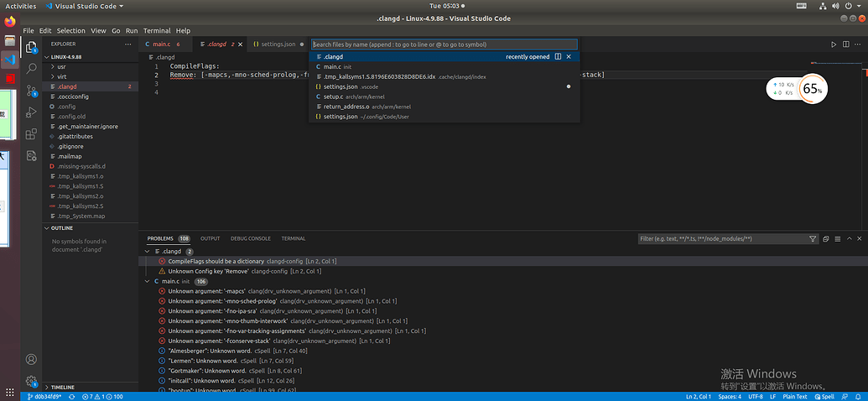Collapse the OUTLINE section
Image resolution: width=868 pixels, height=401 pixels.
[x=62, y=228]
